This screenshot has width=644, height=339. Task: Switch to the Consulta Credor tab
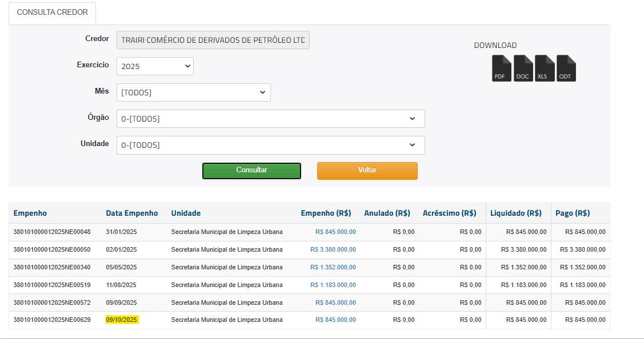click(53, 13)
